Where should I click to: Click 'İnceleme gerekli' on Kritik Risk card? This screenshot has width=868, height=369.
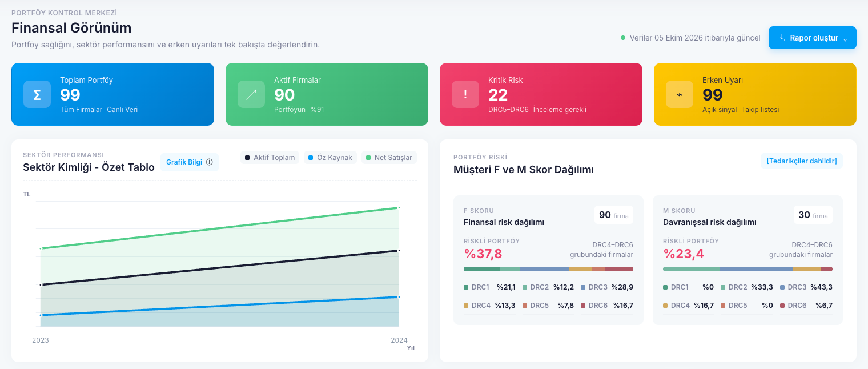pos(560,110)
